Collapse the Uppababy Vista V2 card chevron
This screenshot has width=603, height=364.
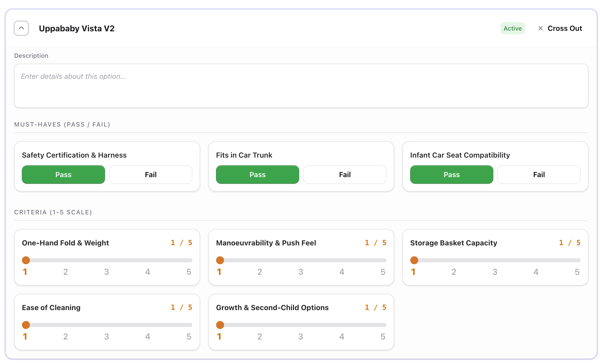point(21,28)
